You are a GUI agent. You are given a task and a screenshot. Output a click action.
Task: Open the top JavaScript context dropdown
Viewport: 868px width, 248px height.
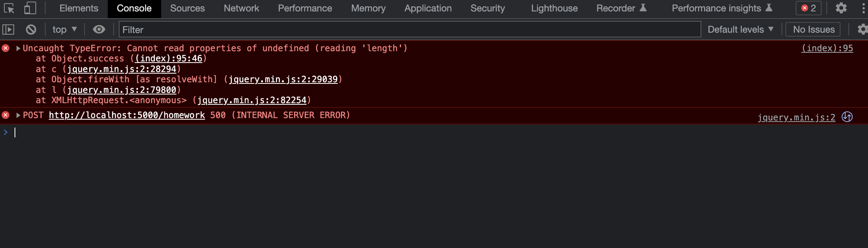point(65,30)
